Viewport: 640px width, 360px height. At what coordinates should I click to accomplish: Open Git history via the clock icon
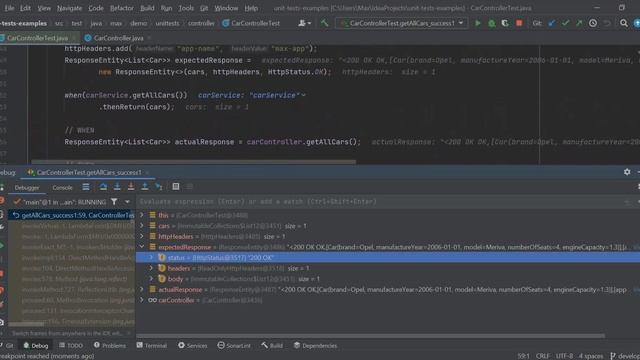point(593,23)
